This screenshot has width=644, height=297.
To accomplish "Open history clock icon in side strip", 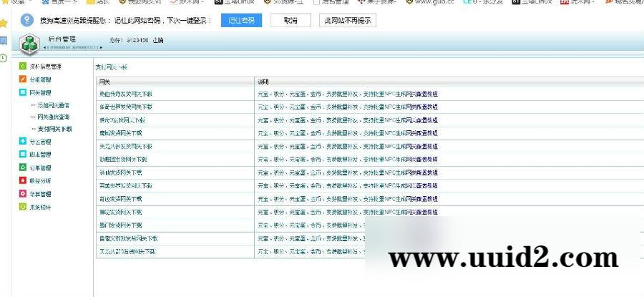I will 4,57.
